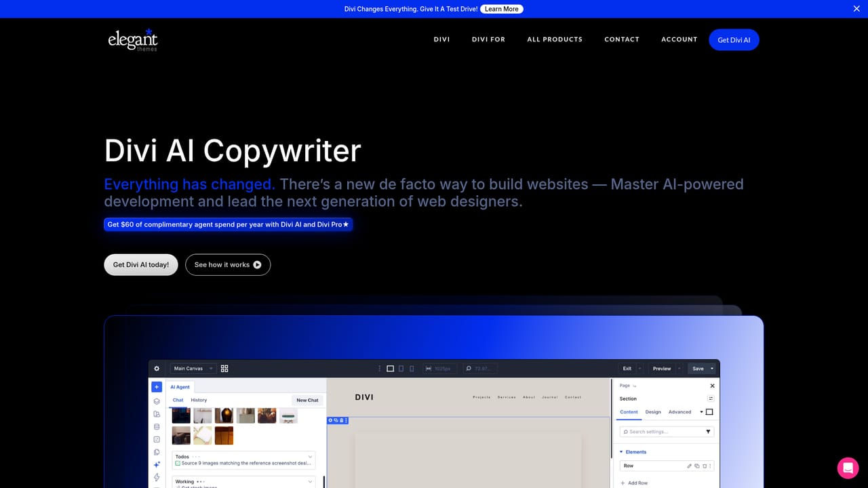868x488 pixels.
Task: Click the Learn More banner button
Action: 502,9
